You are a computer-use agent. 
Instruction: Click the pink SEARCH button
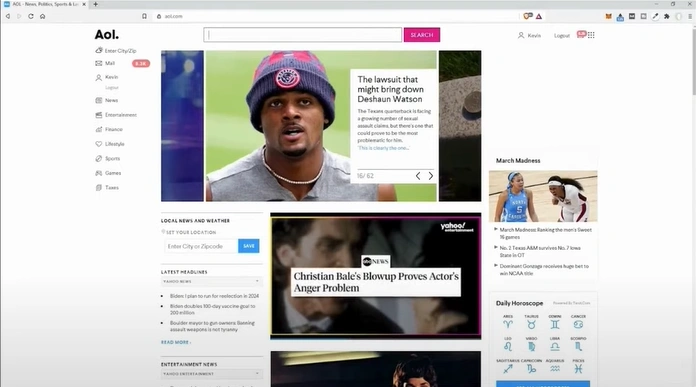422,35
